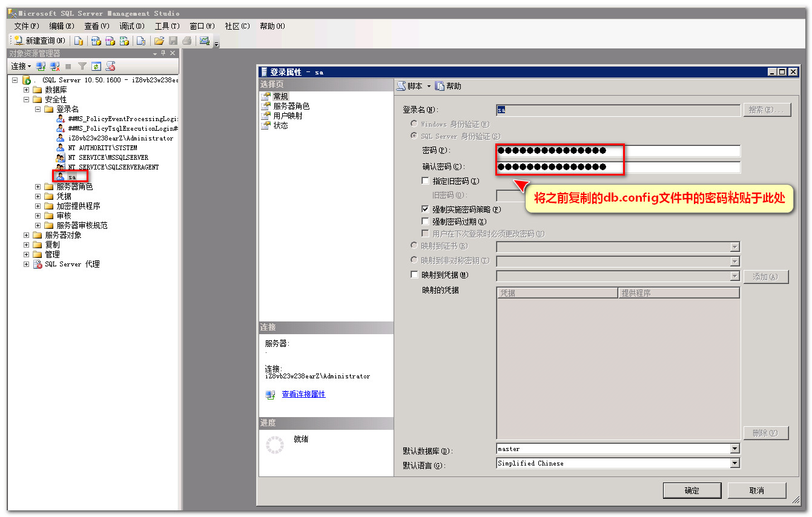This screenshot has width=812, height=517.
Task: Select the NT AUTHORITY\SYSTEM login
Action: (x=102, y=148)
